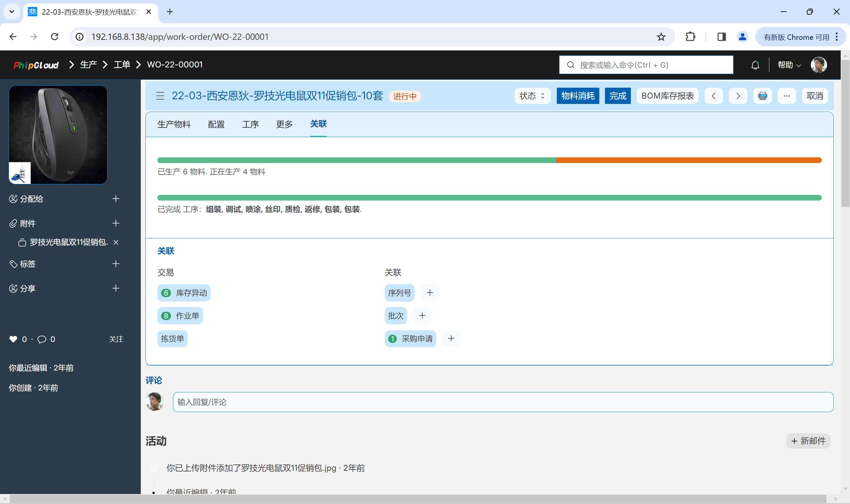The image size is (850, 504).
Task: Share document with the plus icon next to 分享
Action: (116, 288)
